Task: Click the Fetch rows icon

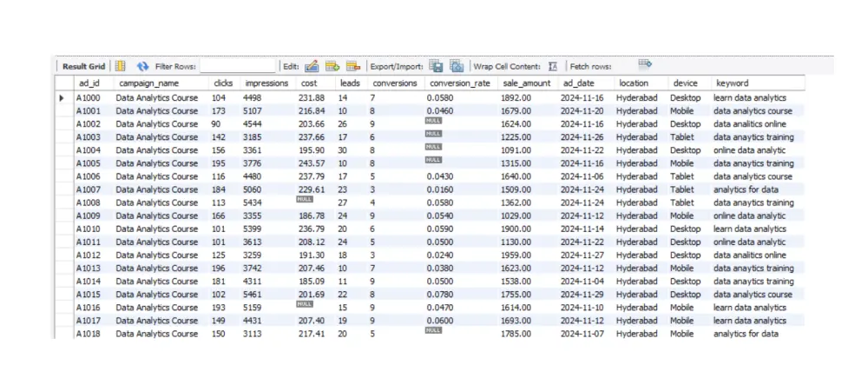Action: click(645, 64)
